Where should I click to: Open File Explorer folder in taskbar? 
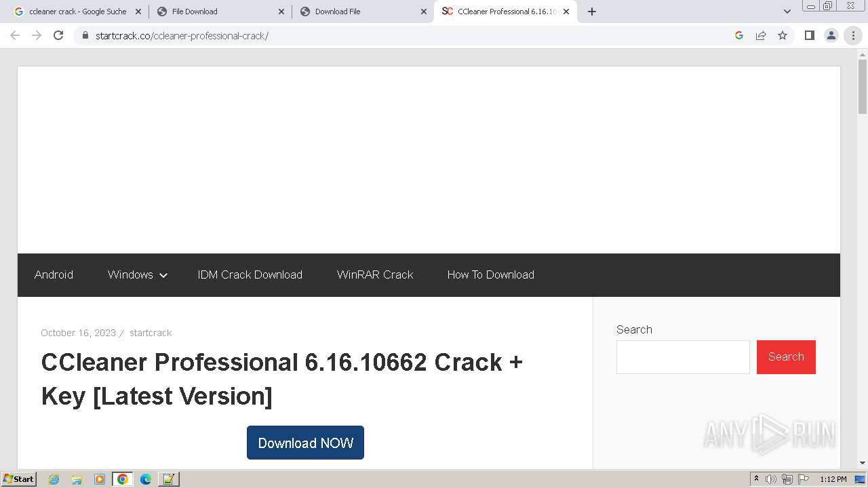coord(77,479)
